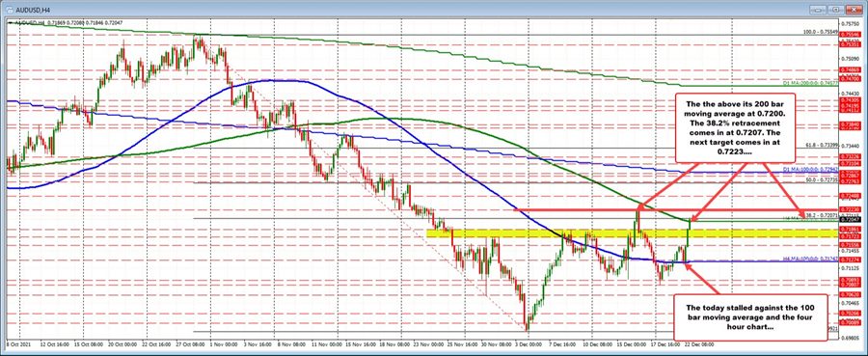The width and height of the screenshot is (868, 356).
Task: Click the red 0.71274 price level tag
Action: 852,260
